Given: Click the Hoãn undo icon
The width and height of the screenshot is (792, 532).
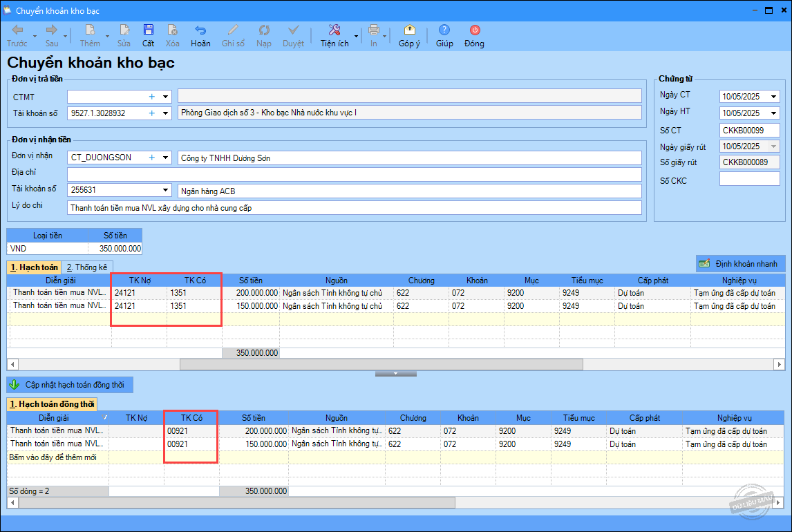Looking at the screenshot, I should coord(200,30).
